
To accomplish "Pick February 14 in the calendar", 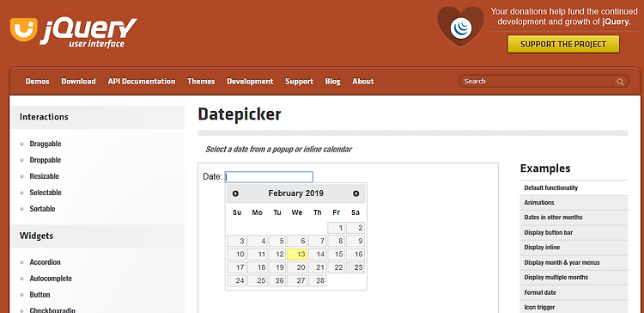I will [x=318, y=255].
